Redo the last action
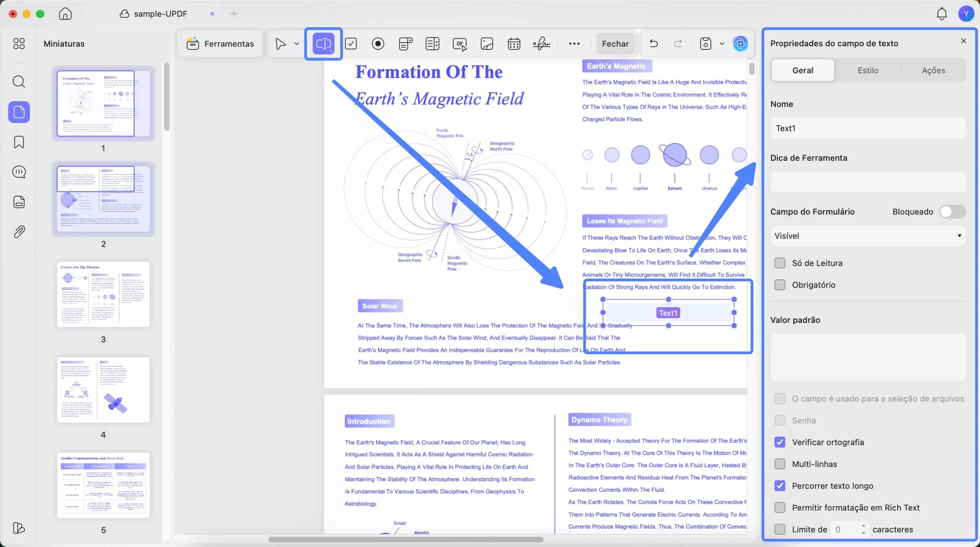The width and height of the screenshot is (980, 547). (678, 43)
